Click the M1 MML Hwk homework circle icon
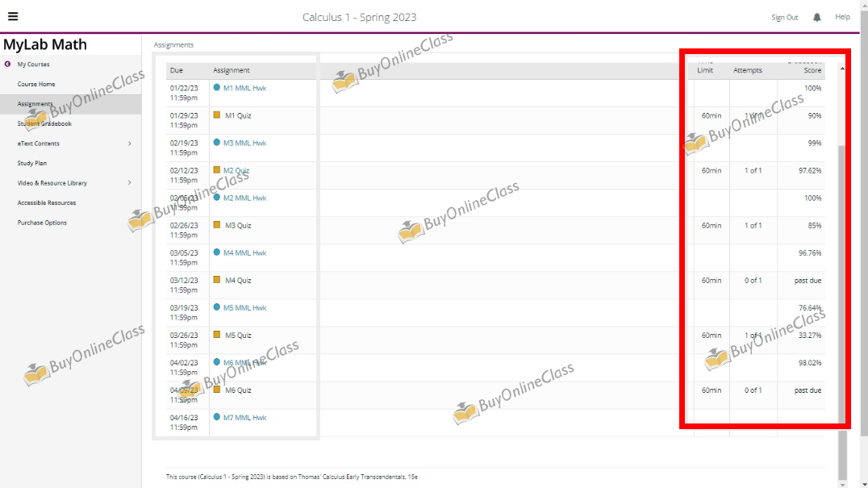The height and width of the screenshot is (488, 868). 217,87
